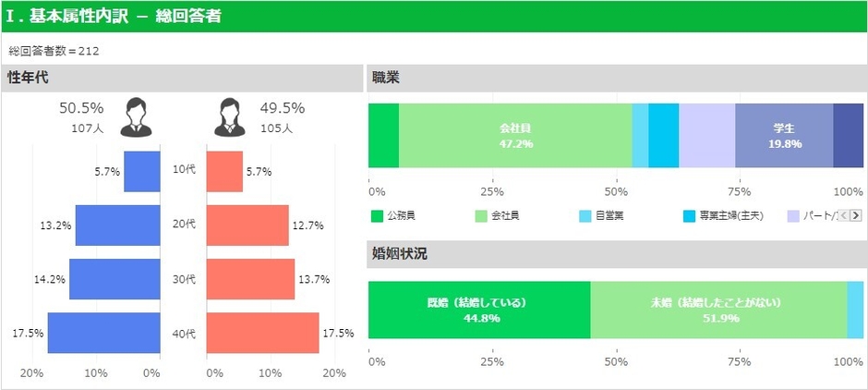Viewport: 868px width, 390px height.
Task: Click the female respondent icon
Action: [231, 116]
